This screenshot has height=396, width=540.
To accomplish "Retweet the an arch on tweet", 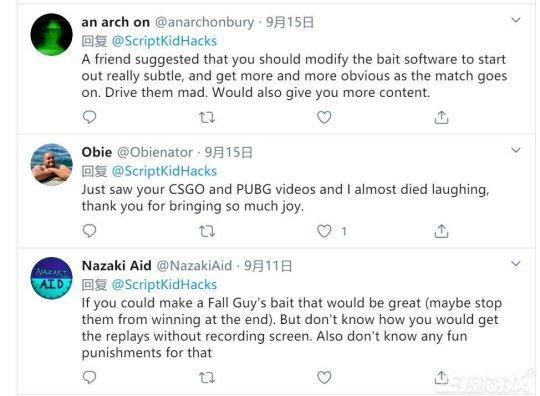I will coord(207,118).
